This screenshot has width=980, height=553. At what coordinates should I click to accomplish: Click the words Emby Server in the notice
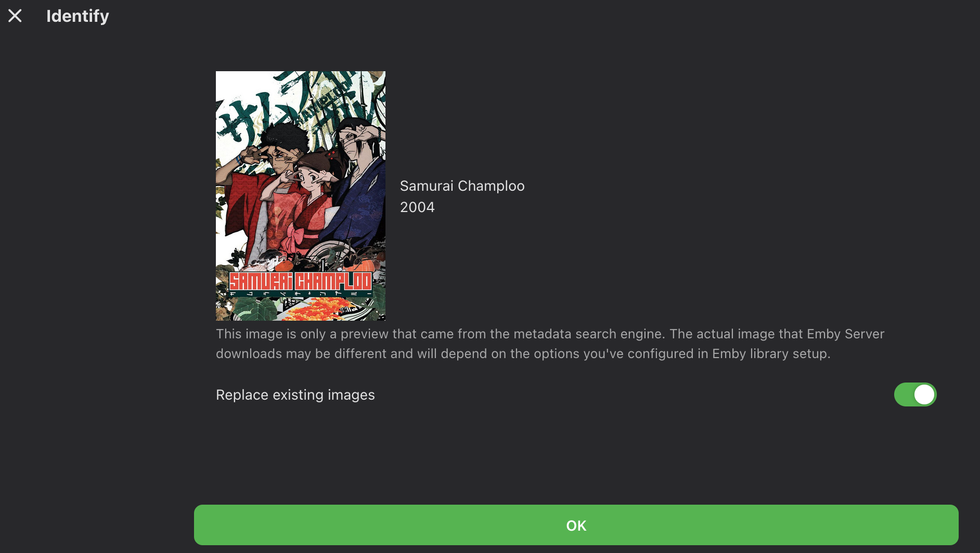point(845,334)
